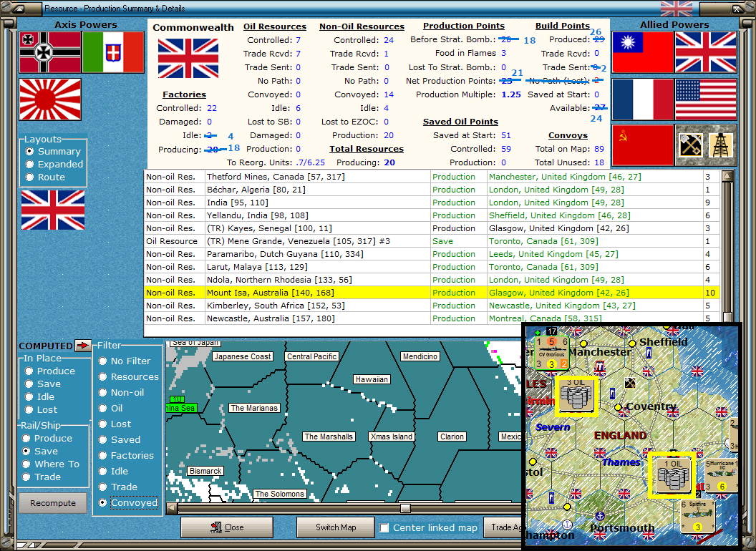
Task: Click the French flag in Allied Powers
Action: [x=642, y=99]
